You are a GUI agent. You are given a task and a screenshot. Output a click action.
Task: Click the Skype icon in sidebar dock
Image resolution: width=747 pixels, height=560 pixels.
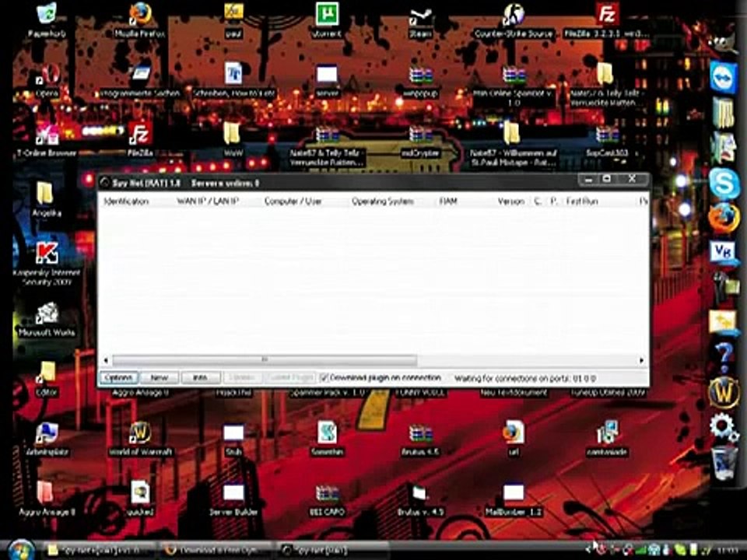tap(724, 184)
